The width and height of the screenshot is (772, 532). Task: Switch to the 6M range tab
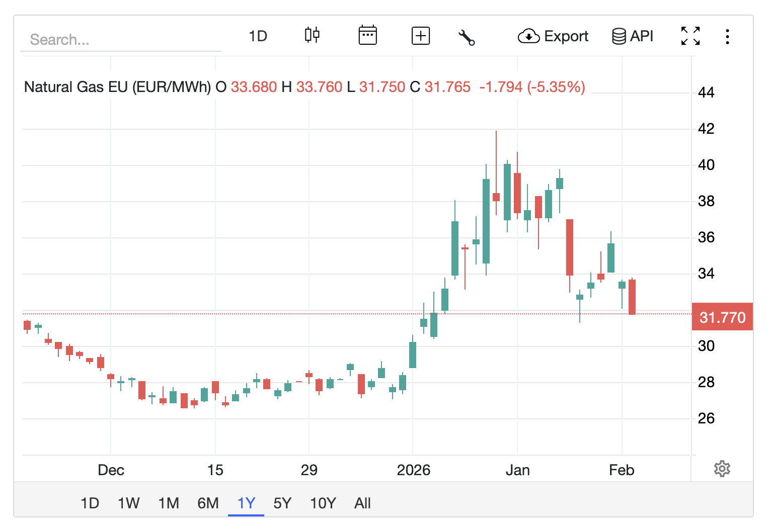(x=208, y=503)
